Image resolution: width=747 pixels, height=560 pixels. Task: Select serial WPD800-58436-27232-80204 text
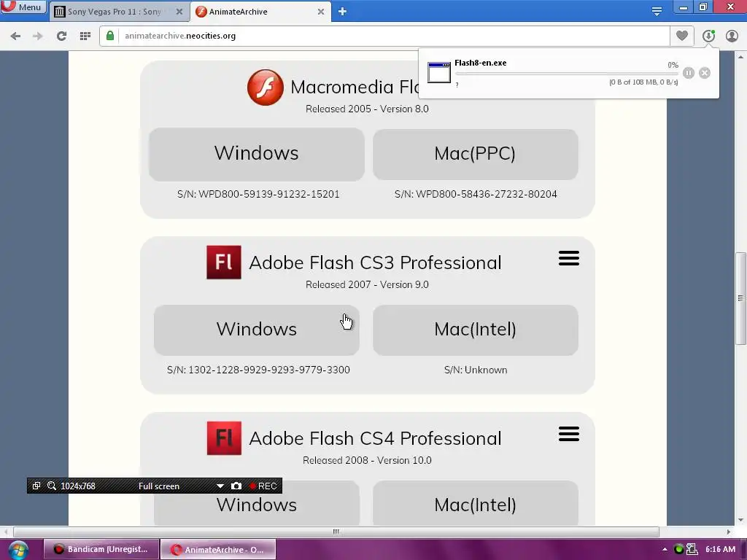coord(487,194)
